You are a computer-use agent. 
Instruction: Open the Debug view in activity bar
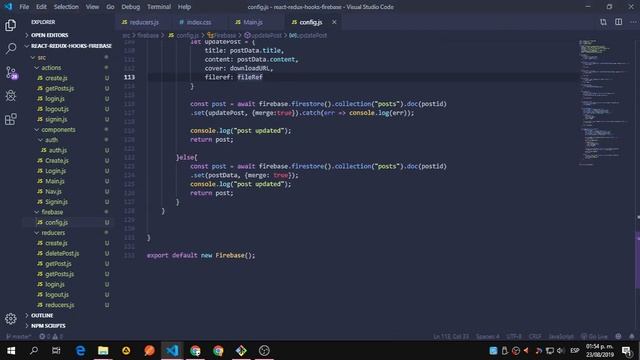[11, 96]
